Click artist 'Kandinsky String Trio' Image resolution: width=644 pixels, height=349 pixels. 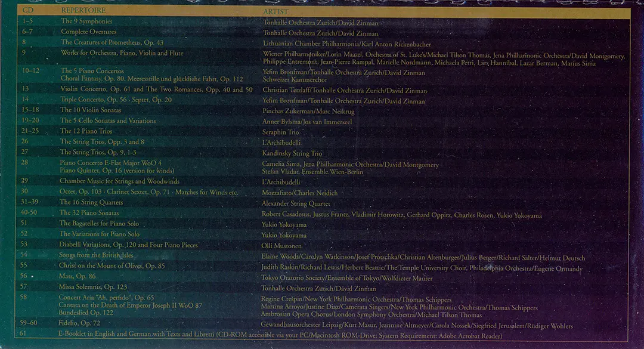coord(292,154)
